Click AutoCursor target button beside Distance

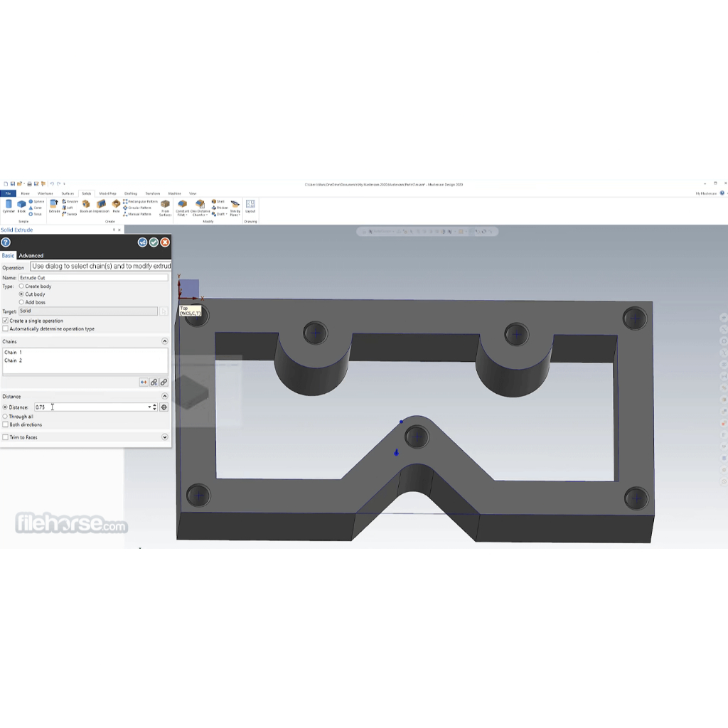(164, 407)
